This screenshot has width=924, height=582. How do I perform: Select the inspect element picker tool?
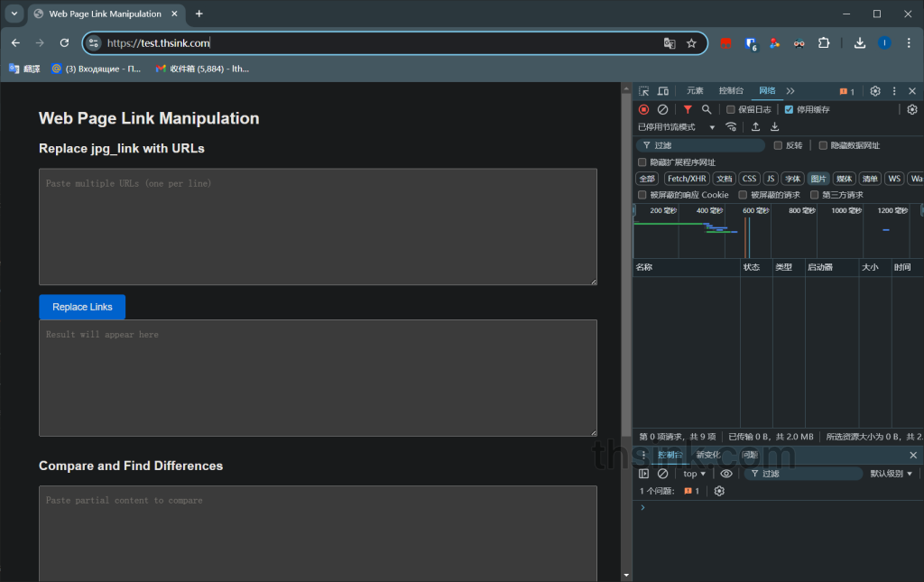(x=644, y=91)
